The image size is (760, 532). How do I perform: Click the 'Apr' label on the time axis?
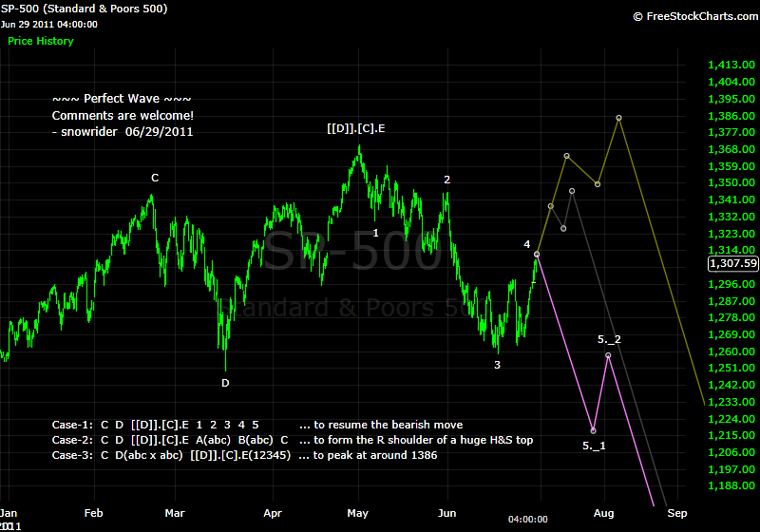pyautogui.click(x=273, y=513)
